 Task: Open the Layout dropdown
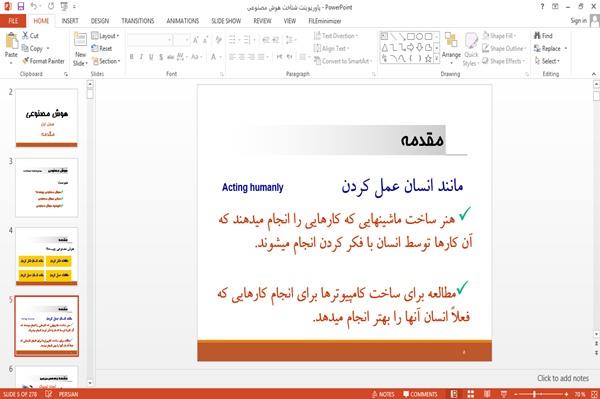pyautogui.click(x=105, y=36)
